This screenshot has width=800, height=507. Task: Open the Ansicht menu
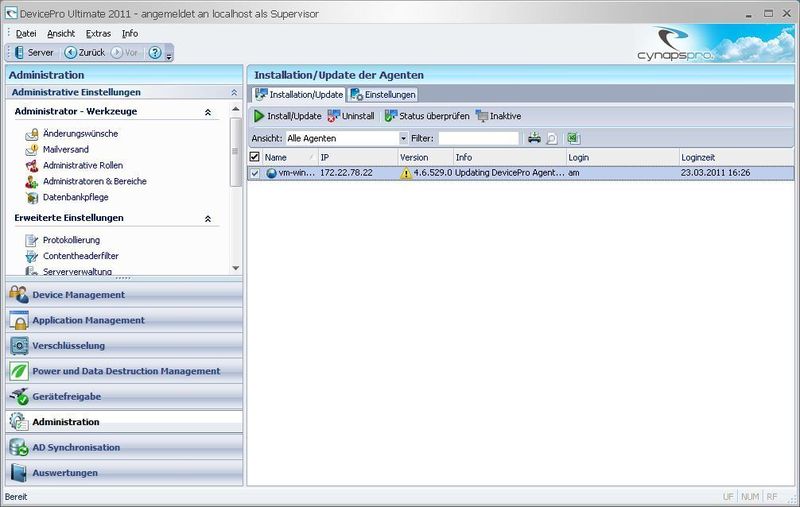pos(61,34)
